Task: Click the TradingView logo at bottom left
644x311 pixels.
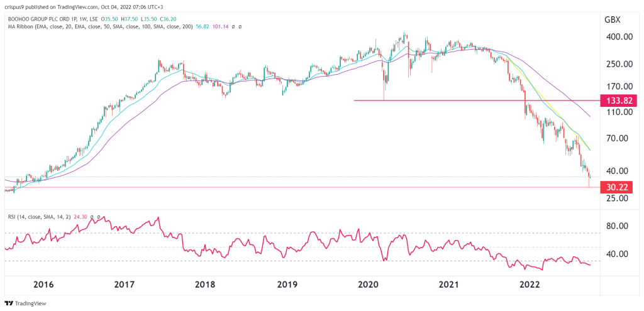Action: [25, 303]
